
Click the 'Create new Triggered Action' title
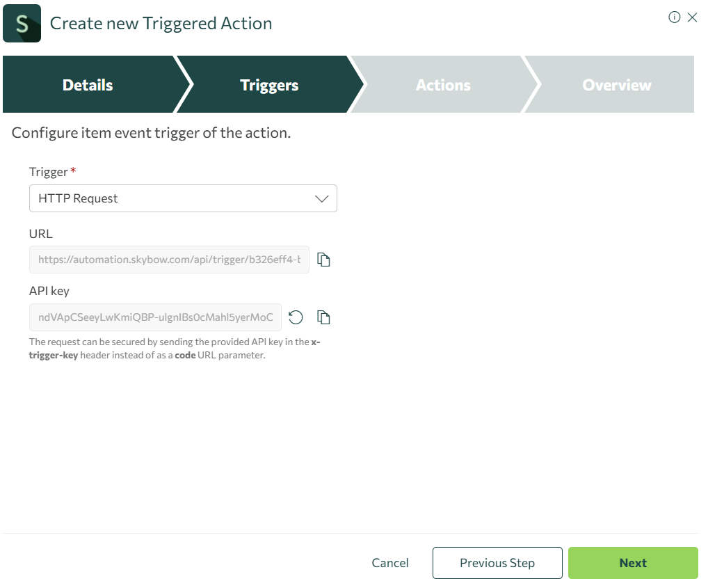[161, 24]
